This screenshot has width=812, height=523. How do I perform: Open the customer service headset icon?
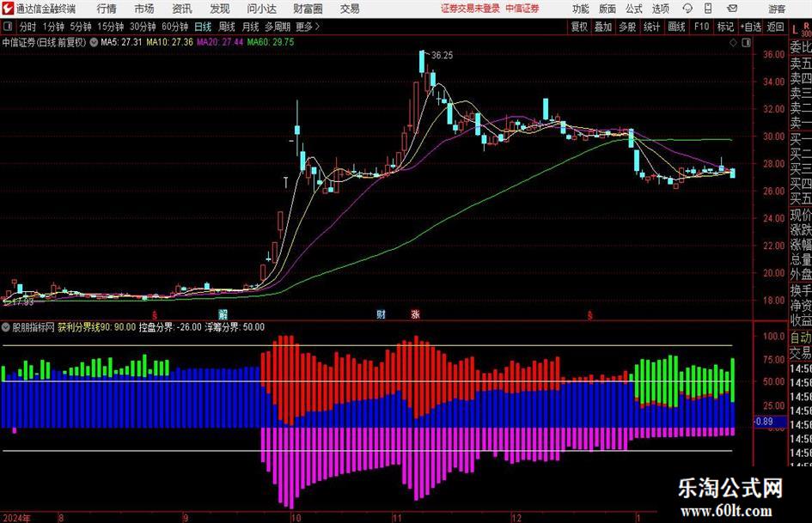pos(687,9)
